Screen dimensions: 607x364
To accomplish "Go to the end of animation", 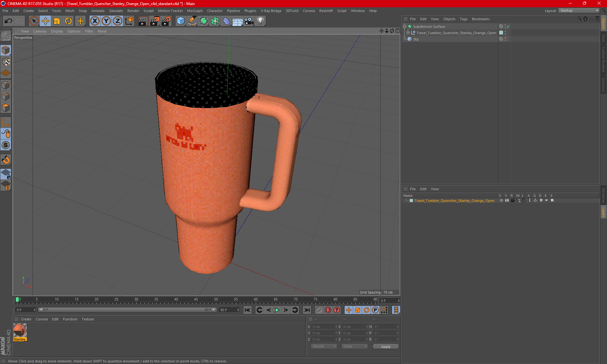I will tap(307, 310).
